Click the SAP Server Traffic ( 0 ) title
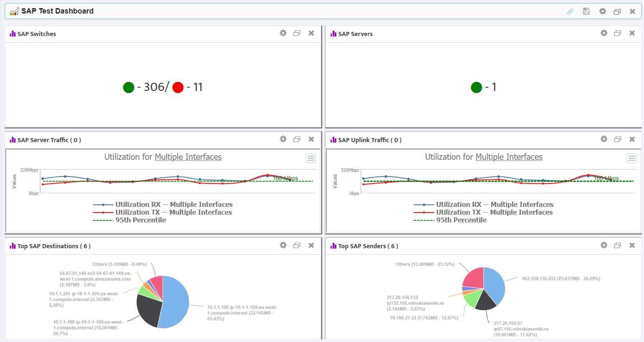The image size is (644, 342). (49, 140)
